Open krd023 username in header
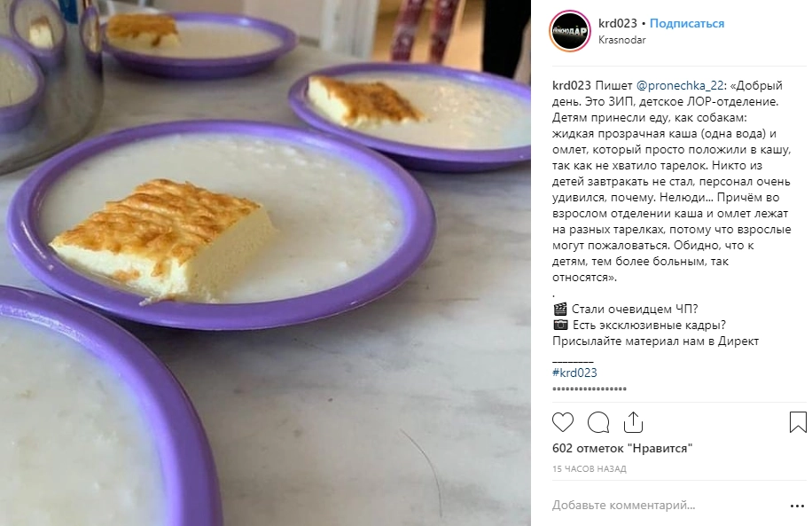The width and height of the screenshot is (812, 526). click(617, 23)
